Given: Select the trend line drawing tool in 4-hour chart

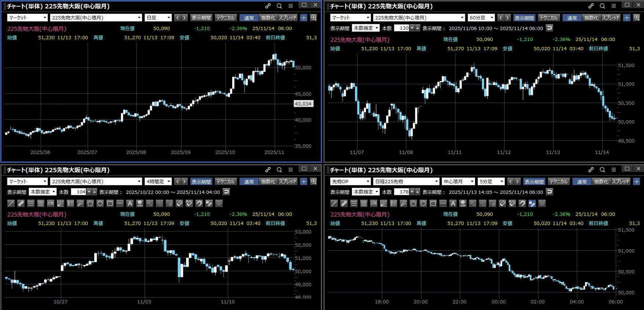Looking at the screenshot, I should pos(11,203).
